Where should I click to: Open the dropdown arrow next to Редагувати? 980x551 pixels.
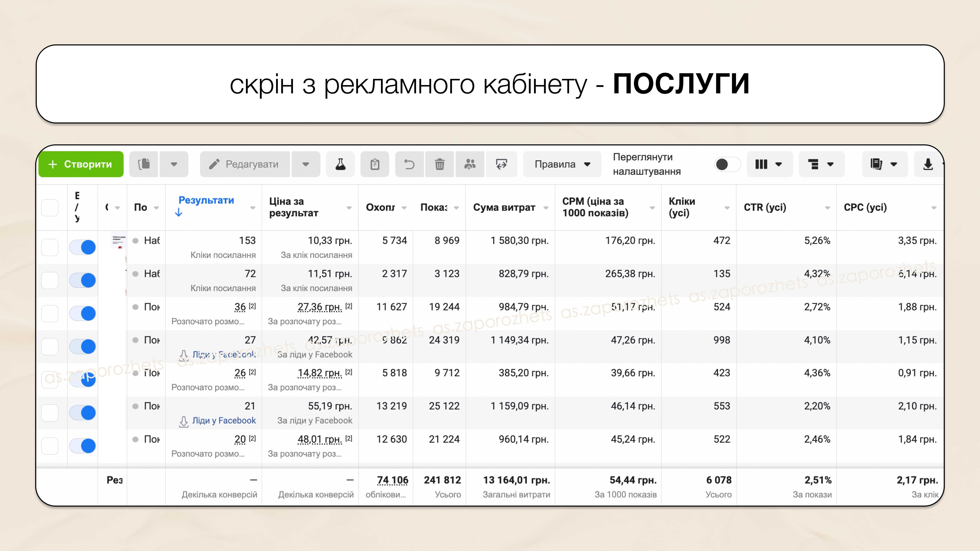(x=306, y=164)
